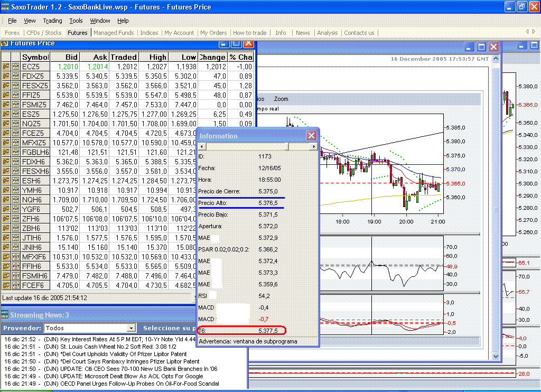The height and width of the screenshot is (392, 541).
Task: Open the chart icon for FESXH6
Action: (6, 171)
